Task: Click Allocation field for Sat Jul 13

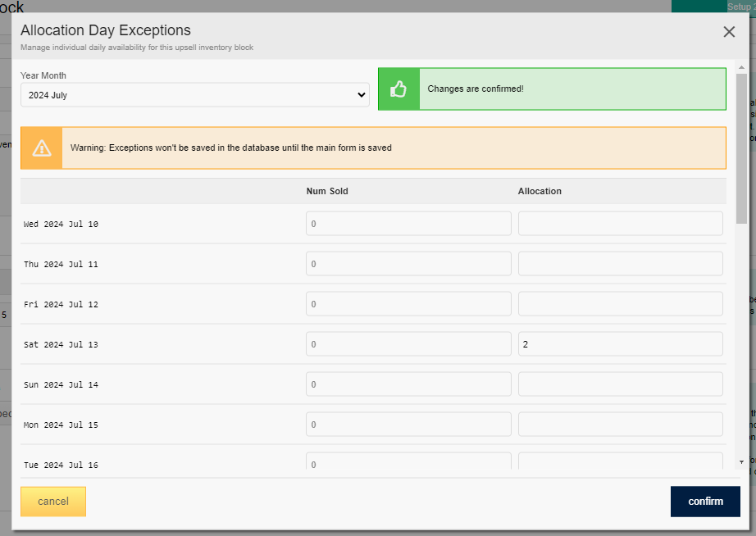Action: (x=621, y=344)
